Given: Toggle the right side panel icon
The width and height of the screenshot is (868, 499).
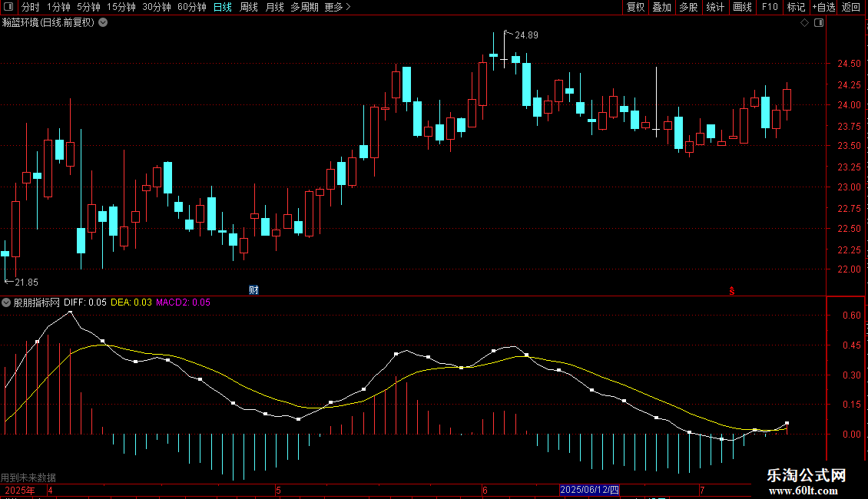Looking at the screenshot, I should click(820, 23).
